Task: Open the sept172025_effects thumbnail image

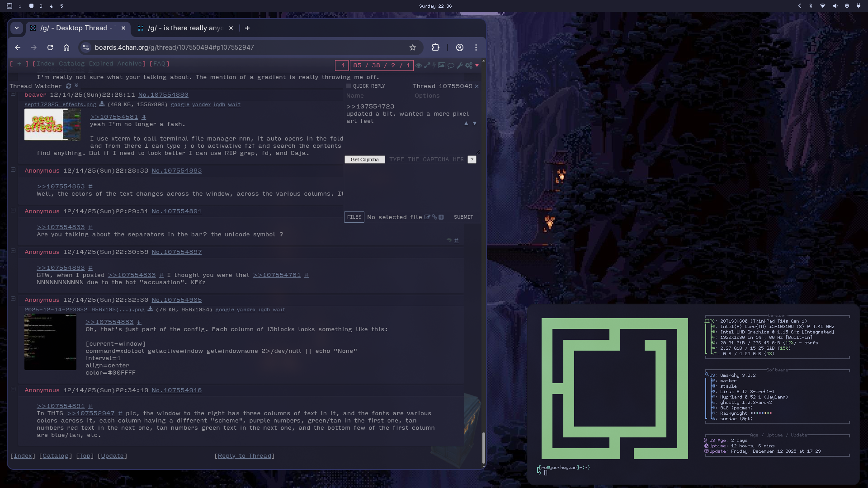Action: click(52, 125)
